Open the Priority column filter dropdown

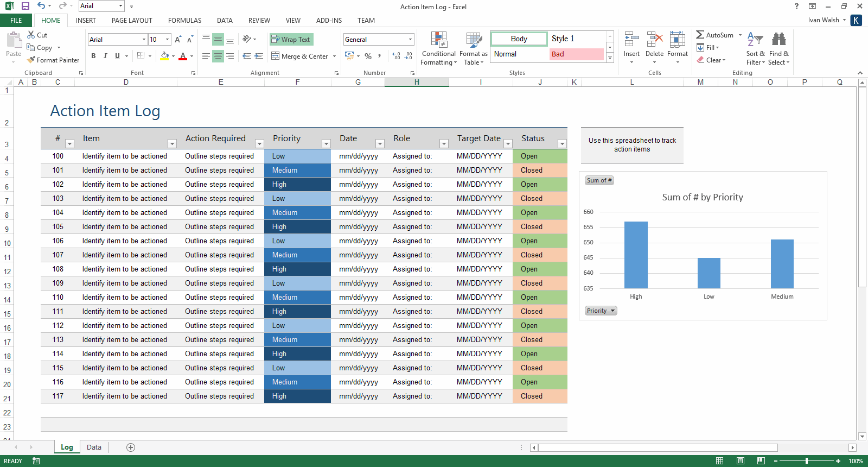click(326, 144)
